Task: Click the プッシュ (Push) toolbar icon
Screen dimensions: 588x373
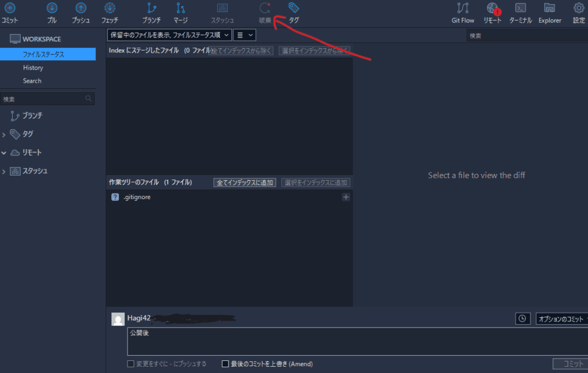Action: coord(81,9)
